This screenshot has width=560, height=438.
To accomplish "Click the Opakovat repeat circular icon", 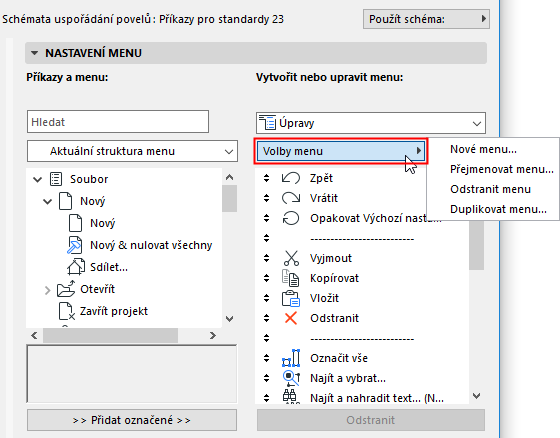I will pyautogui.click(x=291, y=218).
